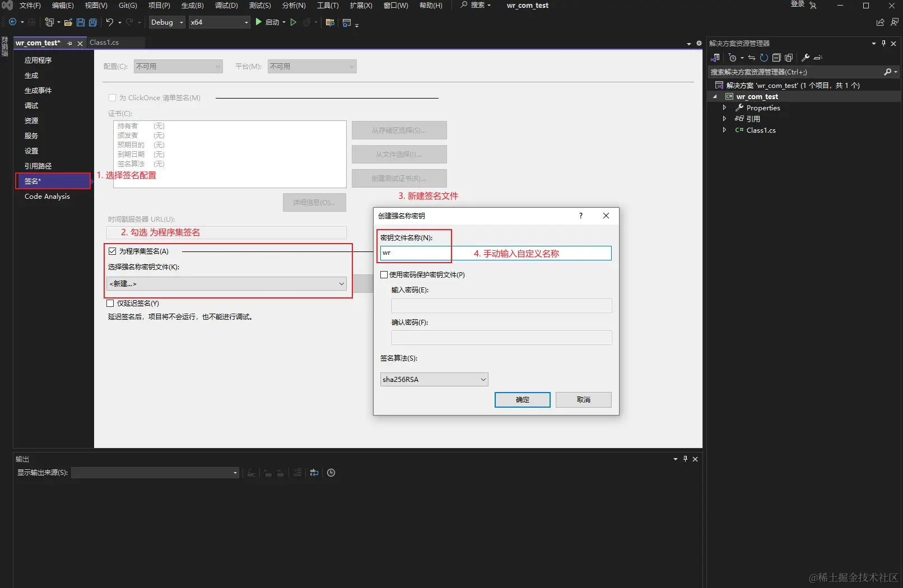Click the feedback person icon at top right
The height and width of the screenshot is (588, 903).
point(895,22)
